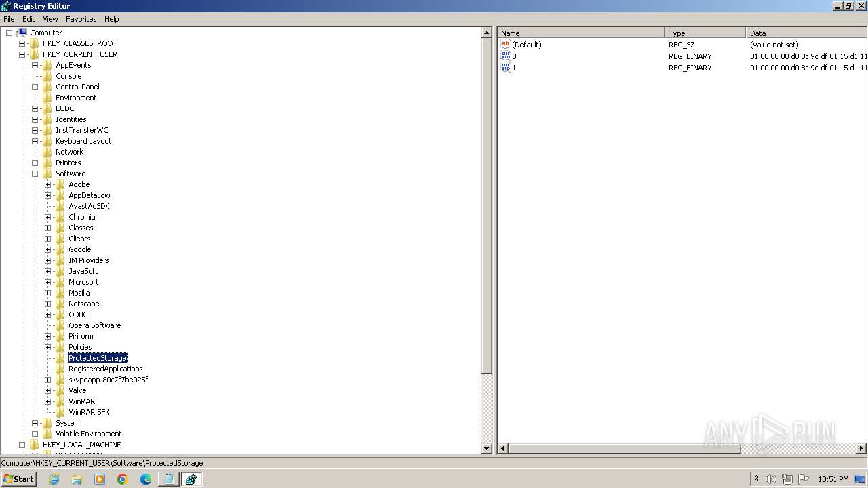Click the Environment folder icon
This screenshot has width=868, height=488.
click(x=47, y=98)
